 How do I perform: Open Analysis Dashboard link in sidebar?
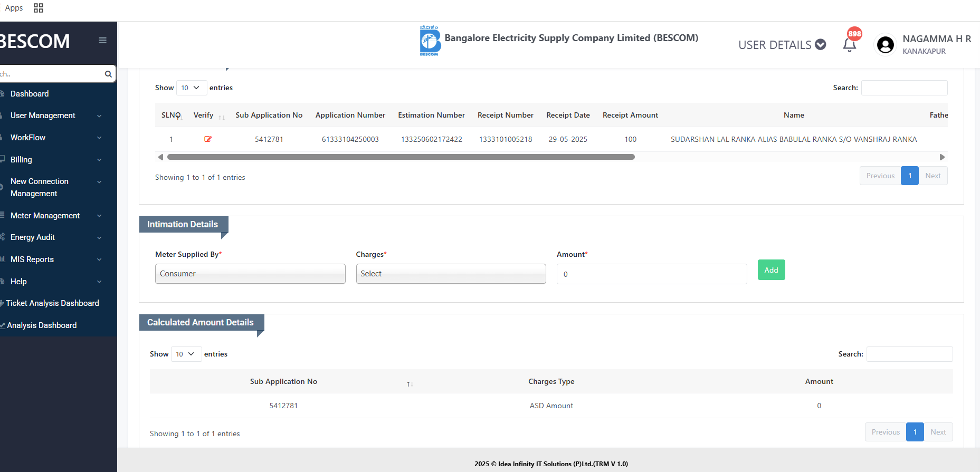(42, 325)
